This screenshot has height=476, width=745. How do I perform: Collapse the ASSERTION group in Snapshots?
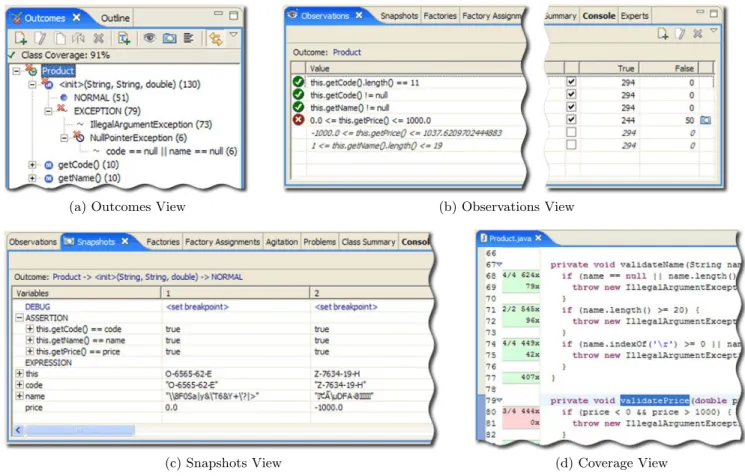tap(19, 317)
